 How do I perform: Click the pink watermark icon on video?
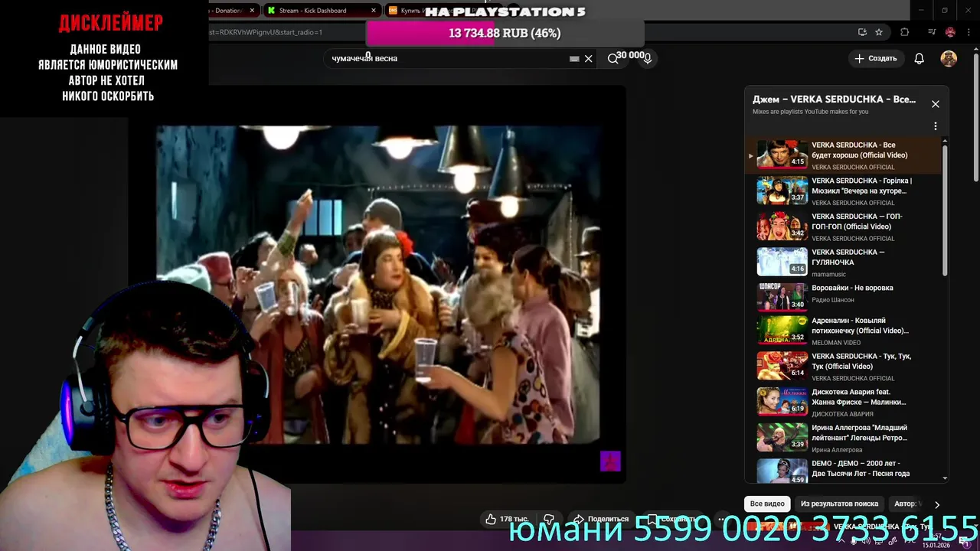tap(610, 461)
